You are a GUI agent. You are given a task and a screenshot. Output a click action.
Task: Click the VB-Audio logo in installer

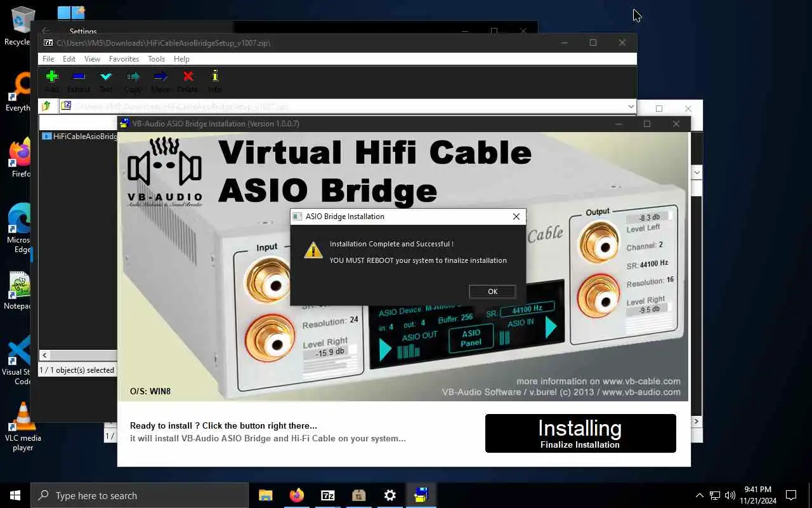tap(164, 172)
